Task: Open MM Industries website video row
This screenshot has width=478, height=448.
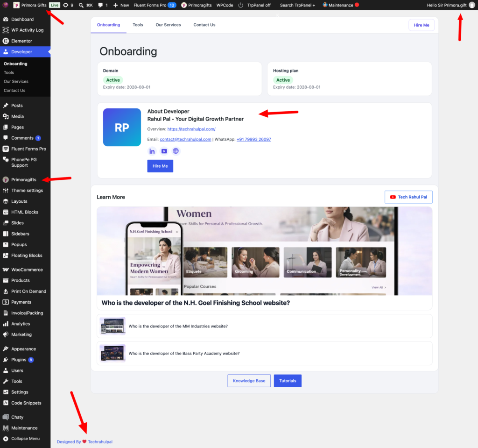Action: click(x=265, y=326)
